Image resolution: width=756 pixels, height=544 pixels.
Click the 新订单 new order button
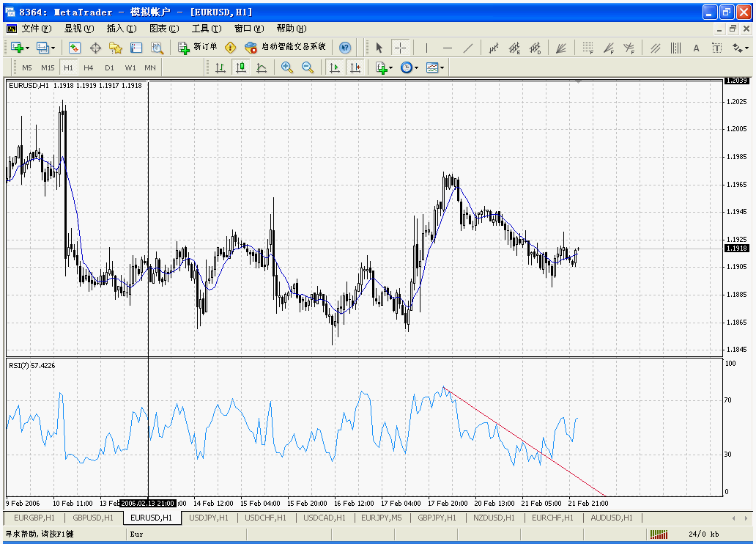point(198,48)
